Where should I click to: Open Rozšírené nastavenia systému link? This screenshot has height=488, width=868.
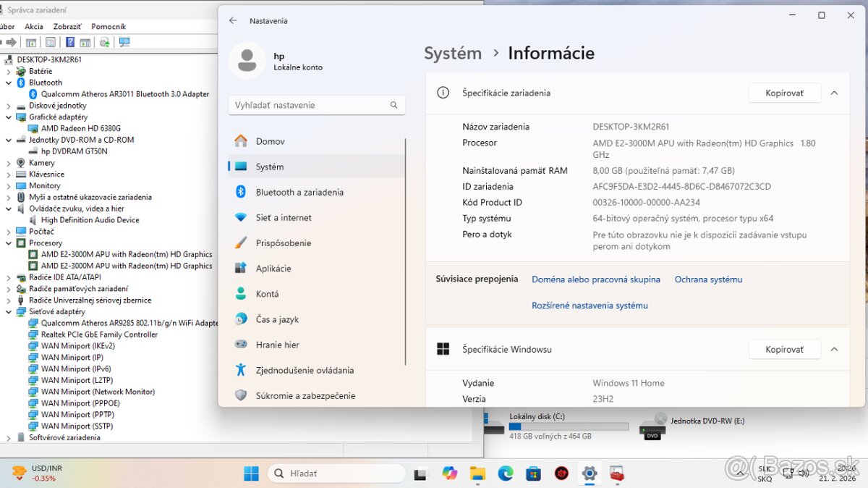click(590, 306)
